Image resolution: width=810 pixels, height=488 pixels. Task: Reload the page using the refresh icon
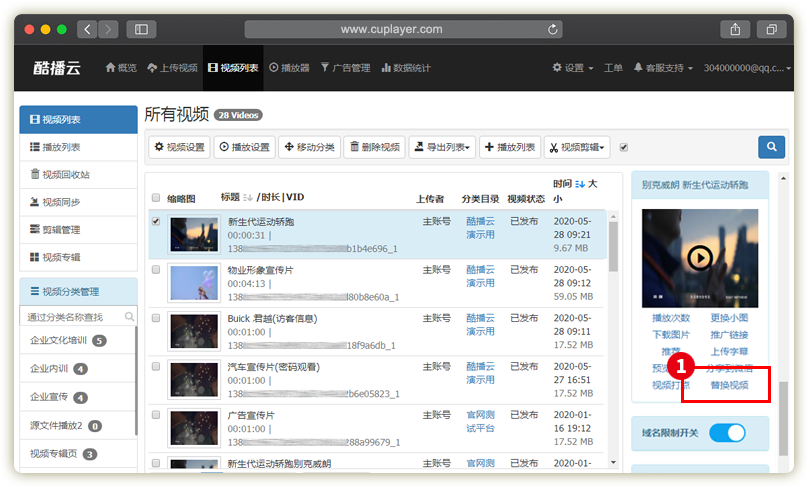click(554, 30)
